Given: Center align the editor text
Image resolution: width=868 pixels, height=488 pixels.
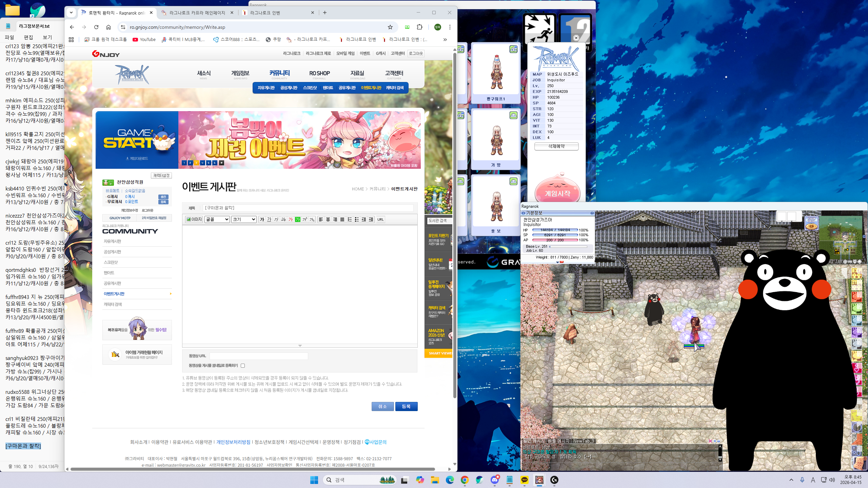Looking at the screenshot, I should tap(328, 219).
